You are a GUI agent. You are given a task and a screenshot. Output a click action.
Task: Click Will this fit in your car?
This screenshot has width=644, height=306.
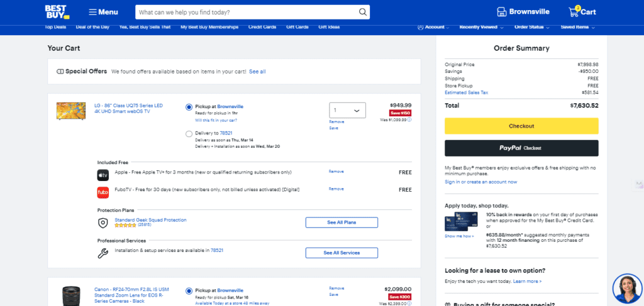216,120
